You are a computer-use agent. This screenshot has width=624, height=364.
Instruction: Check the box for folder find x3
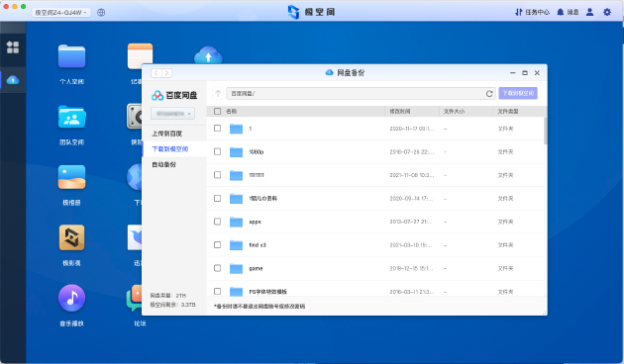coord(217,244)
